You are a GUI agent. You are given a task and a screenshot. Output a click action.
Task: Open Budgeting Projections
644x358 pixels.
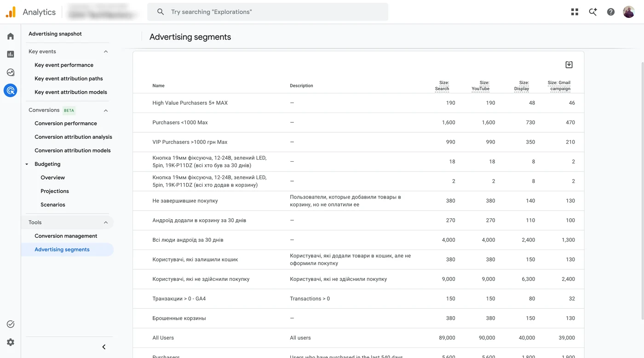tap(55, 191)
